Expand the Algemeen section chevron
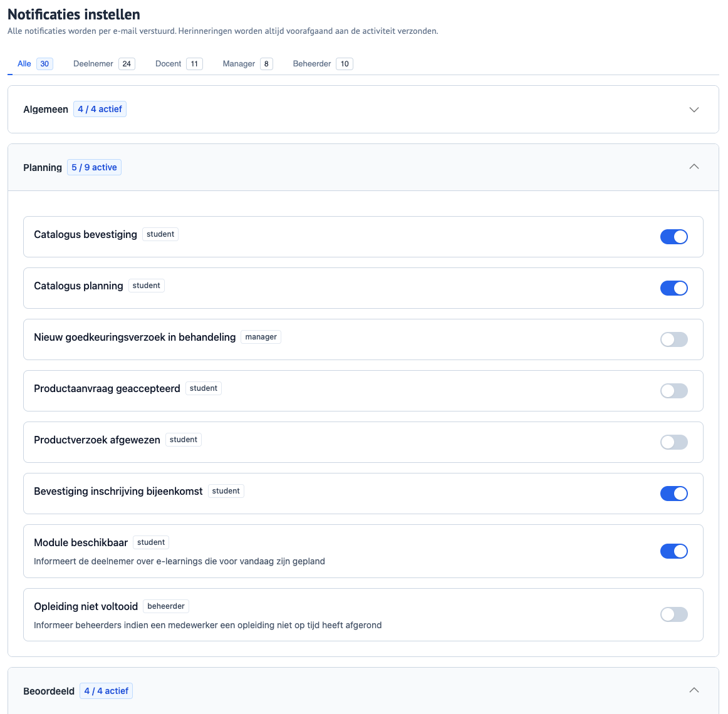 (x=694, y=110)
